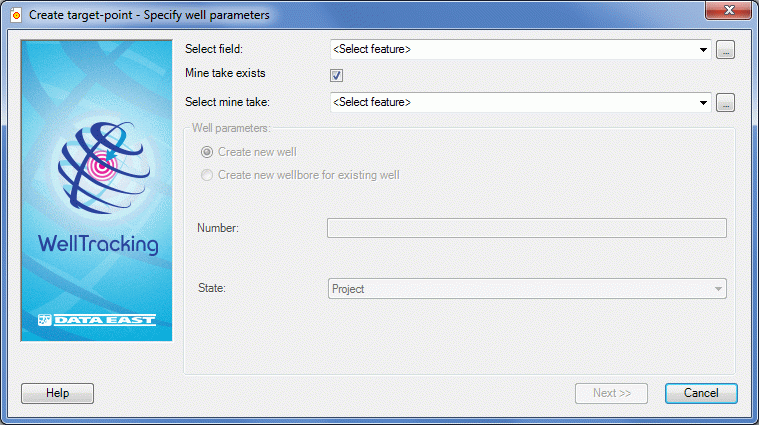This screenshot has width=759, height=425.
Task: Click the Help button
Action: click(x=57, y=393)
